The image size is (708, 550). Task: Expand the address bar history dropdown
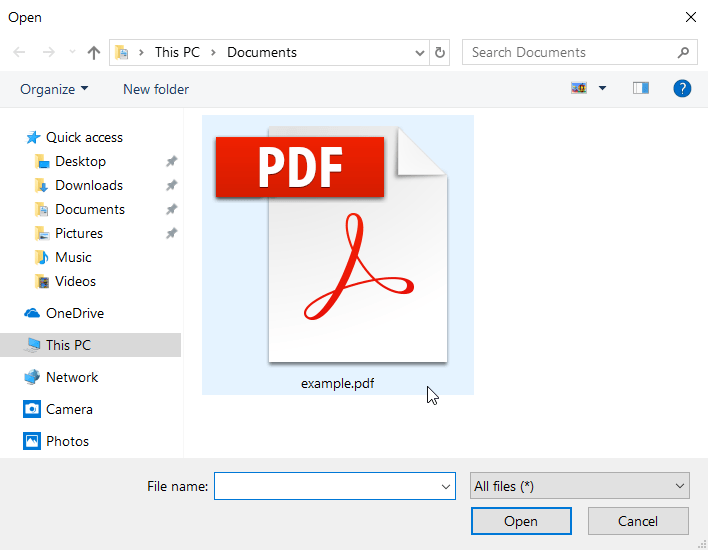tap(419, 53)
